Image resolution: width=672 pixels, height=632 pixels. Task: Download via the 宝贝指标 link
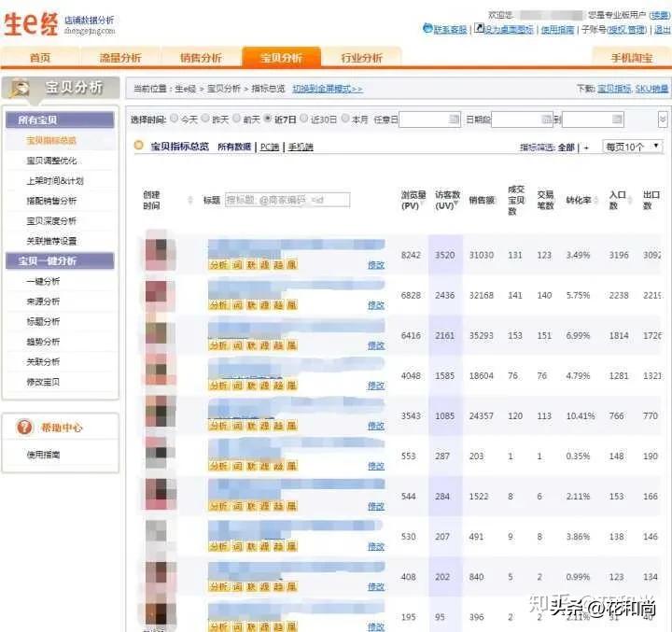[614, 89]
